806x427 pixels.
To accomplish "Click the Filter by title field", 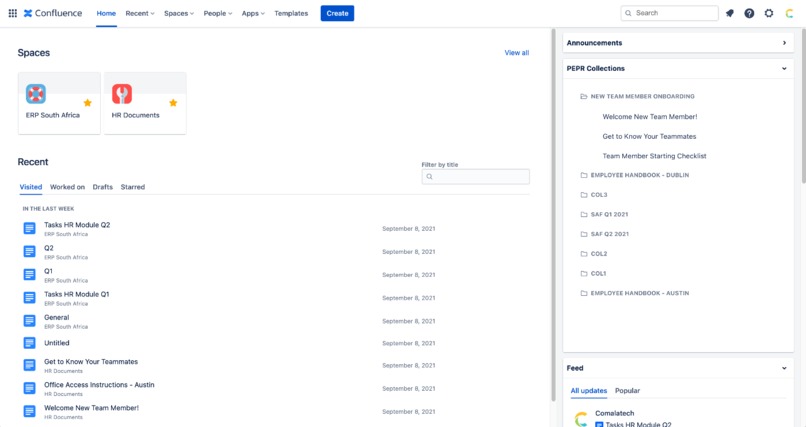I will pos(475,176).
